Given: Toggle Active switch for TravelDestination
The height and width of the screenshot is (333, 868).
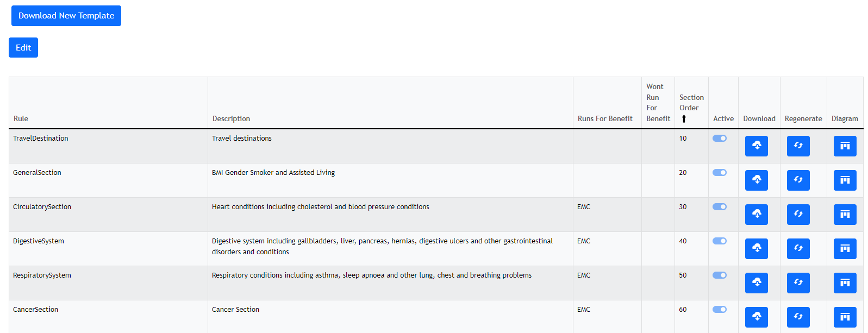Looking at the screenshot, I should [720, 139].
